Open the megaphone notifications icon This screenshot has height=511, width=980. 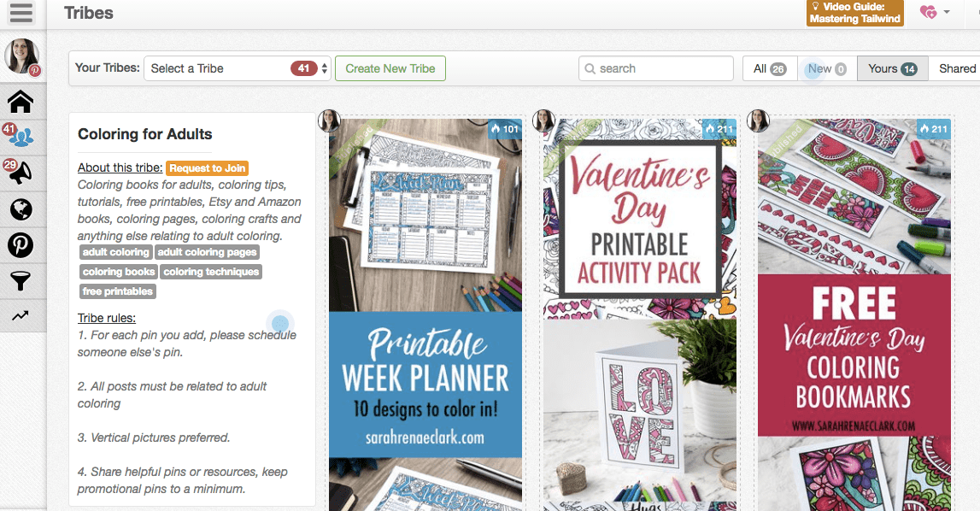coord(21,173)
